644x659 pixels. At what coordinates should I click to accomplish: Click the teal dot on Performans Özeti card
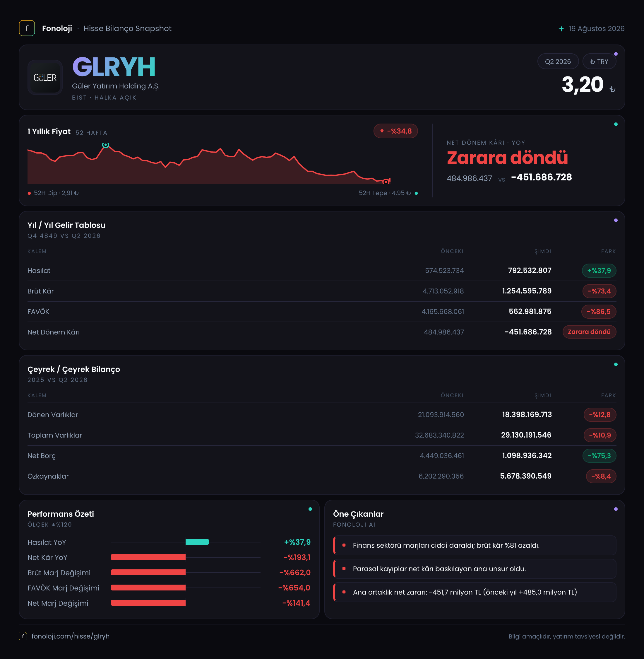tap(310, 509)
